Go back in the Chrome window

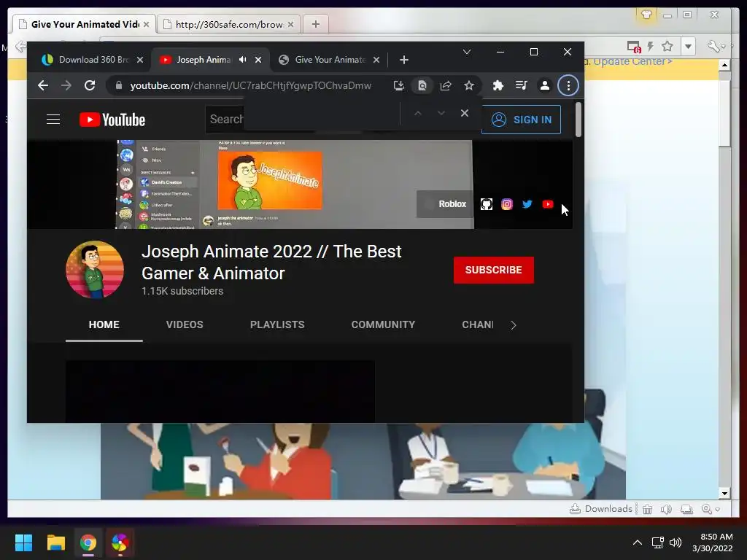point(43,86)
